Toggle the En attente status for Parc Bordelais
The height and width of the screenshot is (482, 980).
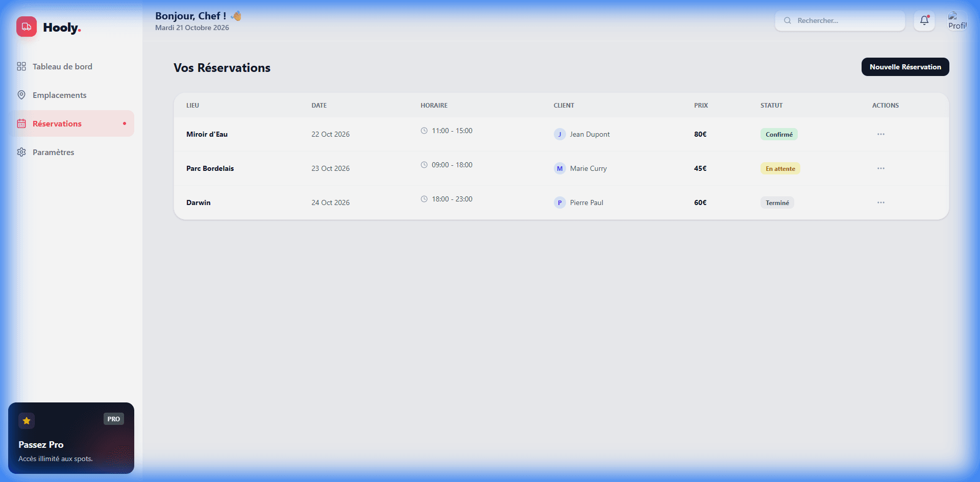point(779,168)
